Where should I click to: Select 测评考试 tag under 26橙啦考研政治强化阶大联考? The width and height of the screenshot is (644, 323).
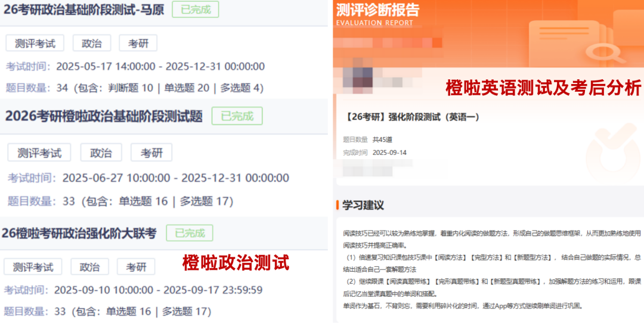coord(33,267)
